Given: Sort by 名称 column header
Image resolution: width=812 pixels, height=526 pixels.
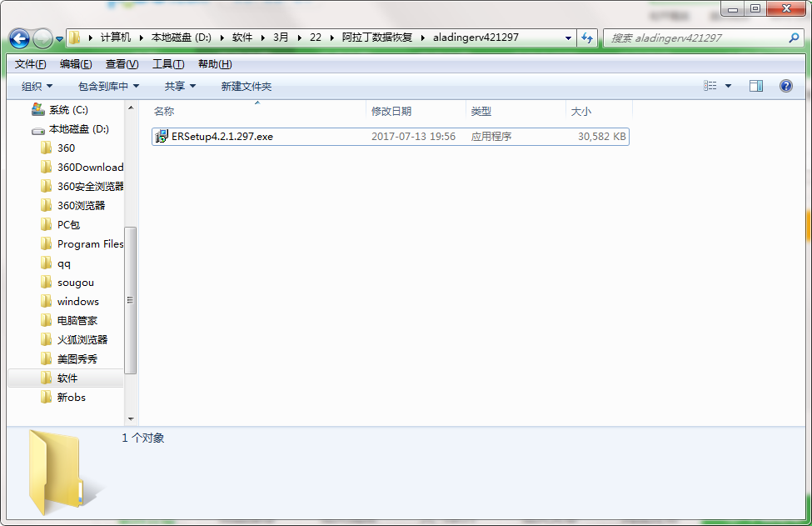Looking at the screenshot, I should tap(164, 111).
